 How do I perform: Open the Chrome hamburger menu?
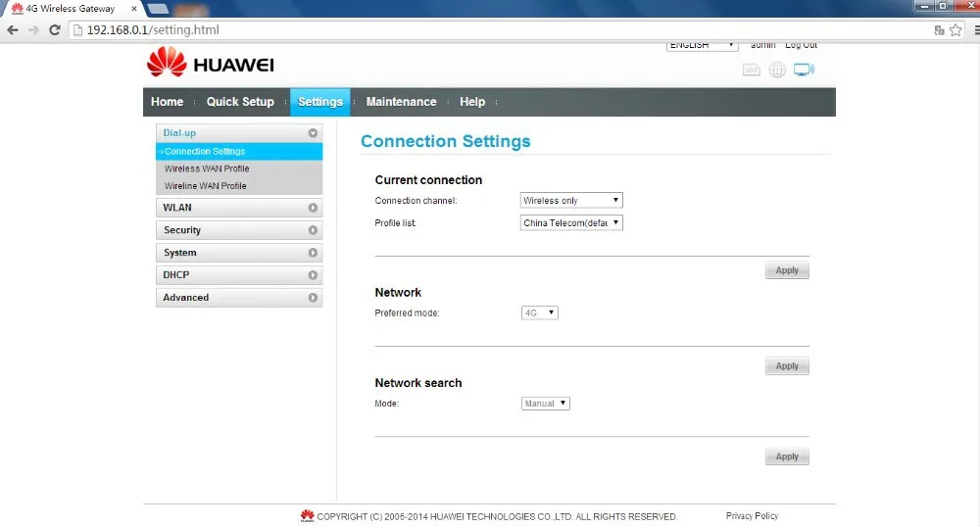pyautogui.click(x=972, y=30)
